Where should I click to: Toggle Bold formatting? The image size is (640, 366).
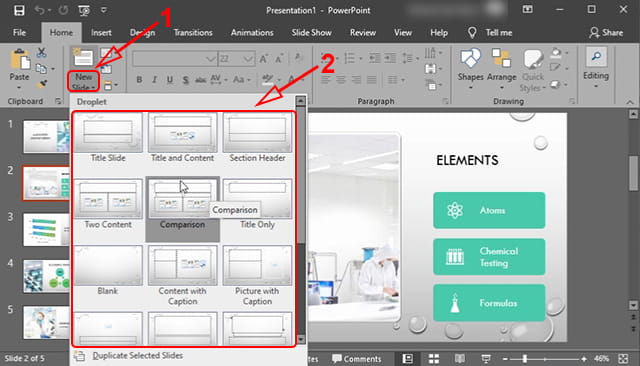point(139,80)
